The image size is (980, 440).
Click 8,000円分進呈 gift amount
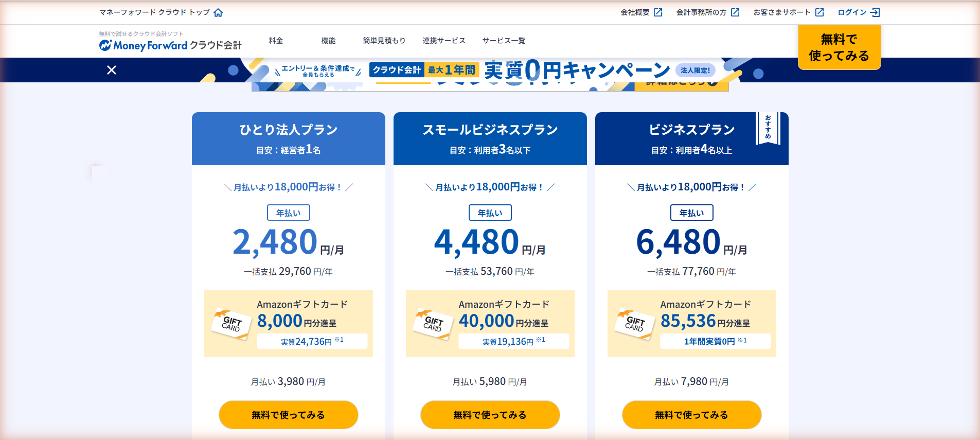point(297,321)
